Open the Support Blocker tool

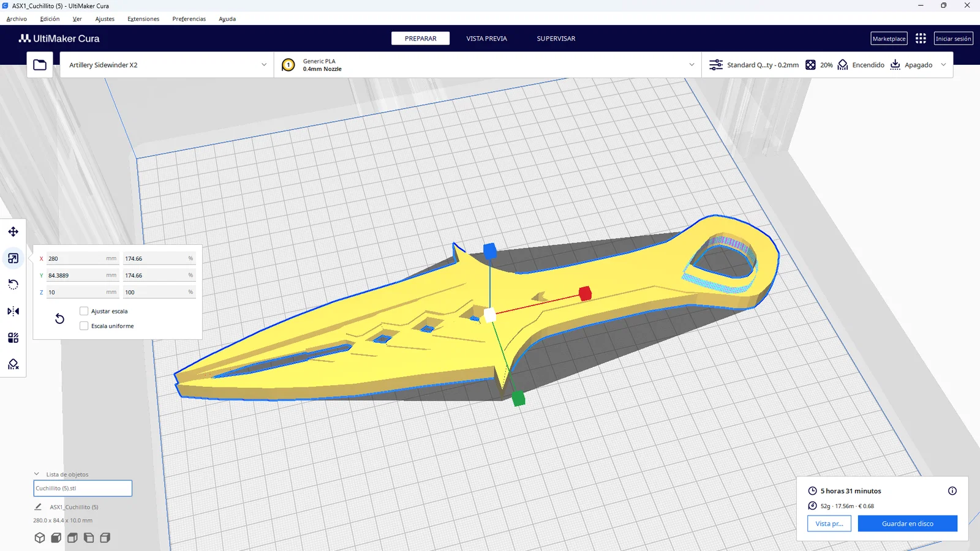[x=13, y=364]
